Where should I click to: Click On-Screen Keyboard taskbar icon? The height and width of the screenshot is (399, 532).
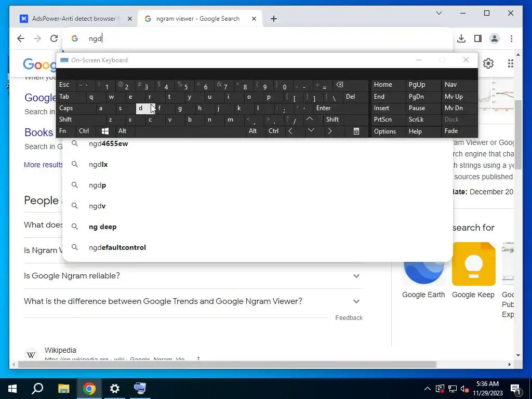click(x=140, y=389)
